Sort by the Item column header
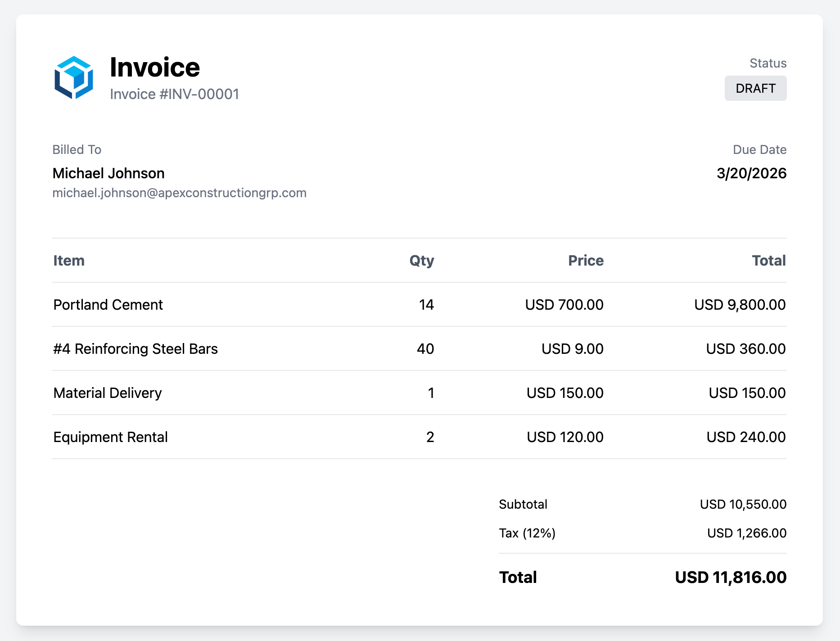This screenshot has height=641, width=840. click(x=68, y=260)
